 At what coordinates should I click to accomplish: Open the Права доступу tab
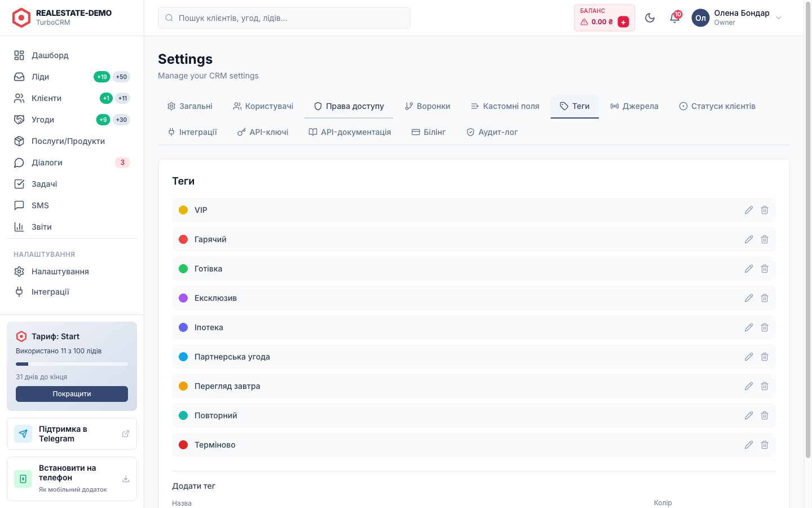tap(349, 106)
